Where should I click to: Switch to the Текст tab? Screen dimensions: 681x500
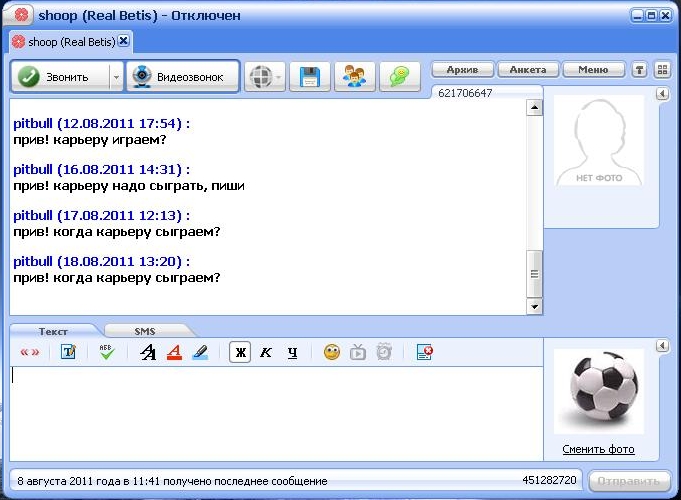(x=53, y=331)
